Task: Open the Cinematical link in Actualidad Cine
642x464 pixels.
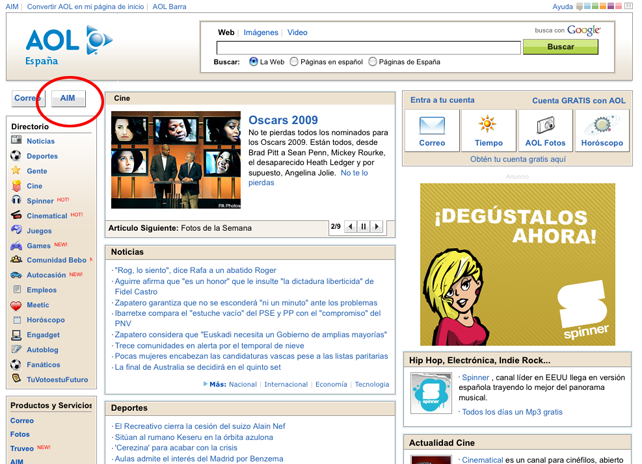Action: pyautogui.click(x=482, y=460)
